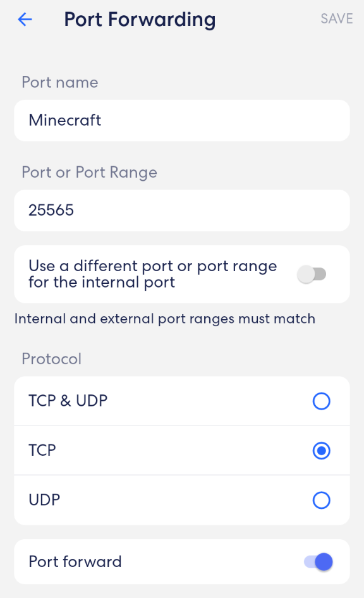364x598 pixels.
Task: Tap the blue left-pointing navigation arrow
Action: 24,19
